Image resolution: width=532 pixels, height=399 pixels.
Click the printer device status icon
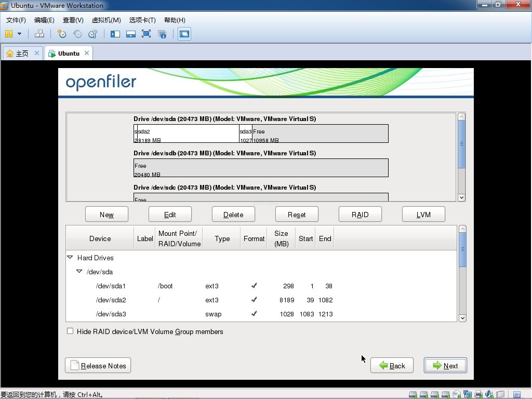[478, 394]
